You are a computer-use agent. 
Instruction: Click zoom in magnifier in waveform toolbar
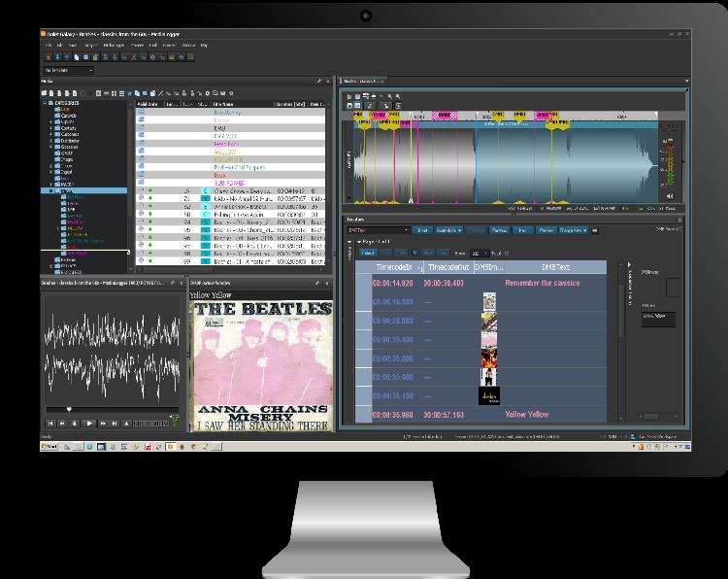pos(387,96)
